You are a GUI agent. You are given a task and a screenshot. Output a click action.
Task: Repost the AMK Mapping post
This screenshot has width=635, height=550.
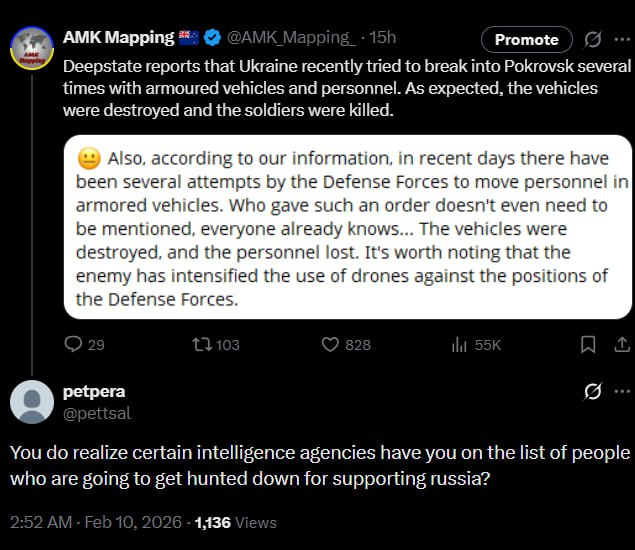(x=202, y=344)
